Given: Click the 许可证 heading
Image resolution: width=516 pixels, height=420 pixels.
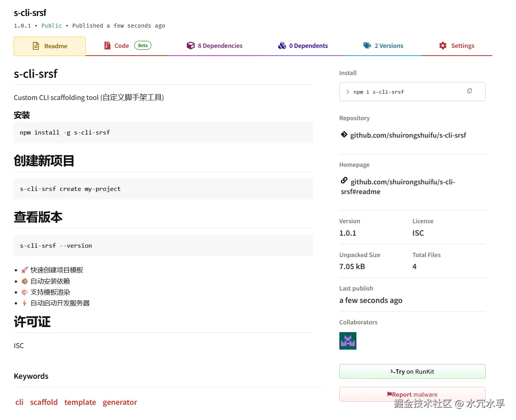Looking at the screenshot, I should point(32,322).
